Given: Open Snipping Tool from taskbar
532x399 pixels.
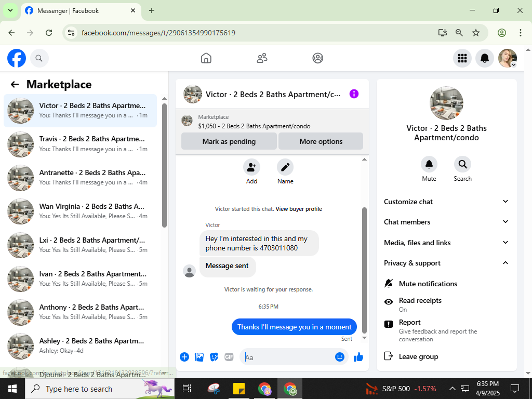Looking at the screenshot, I should click(x=214, y=389).
